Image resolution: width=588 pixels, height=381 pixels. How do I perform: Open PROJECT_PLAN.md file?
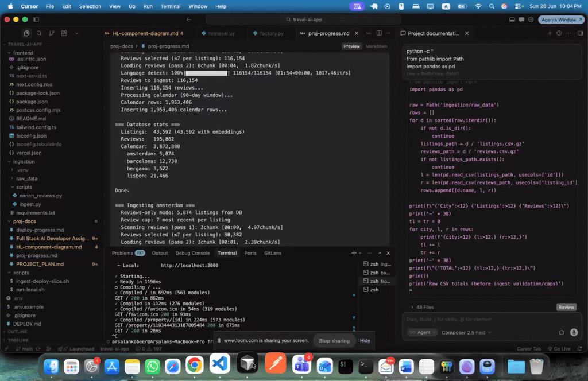coord(40,264)
